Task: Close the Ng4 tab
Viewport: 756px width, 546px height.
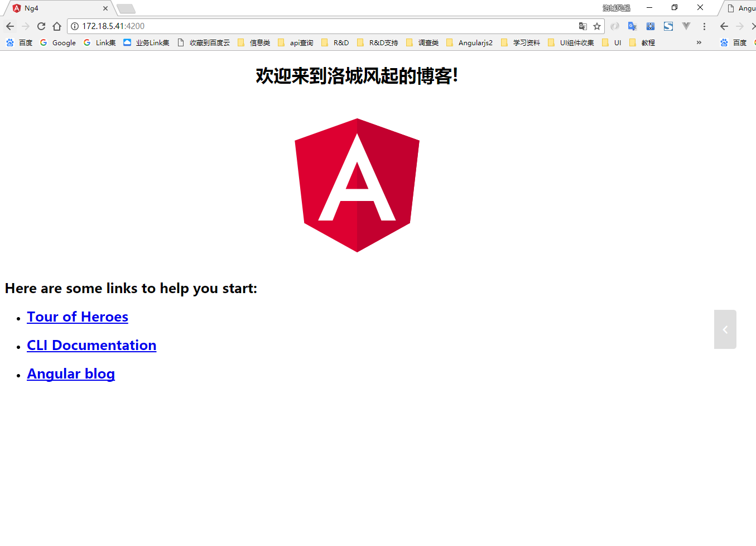Action: (x=105, y=8)
